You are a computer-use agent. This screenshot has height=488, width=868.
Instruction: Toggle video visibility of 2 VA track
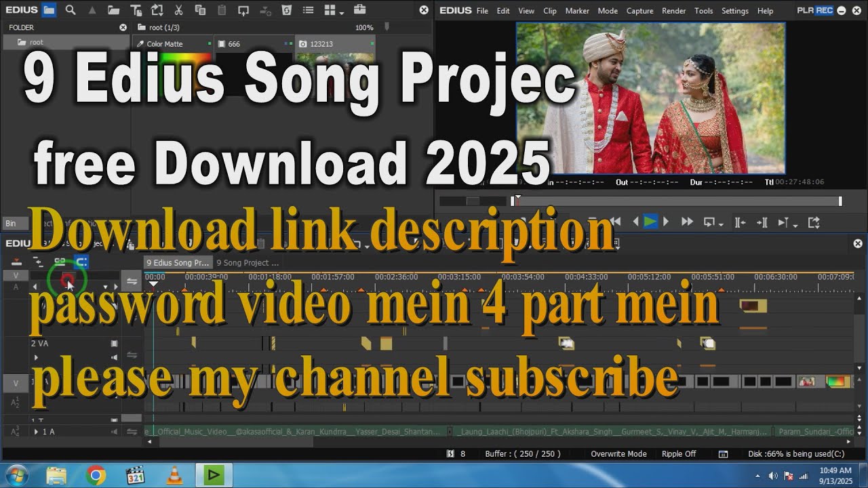click(114, 344)
